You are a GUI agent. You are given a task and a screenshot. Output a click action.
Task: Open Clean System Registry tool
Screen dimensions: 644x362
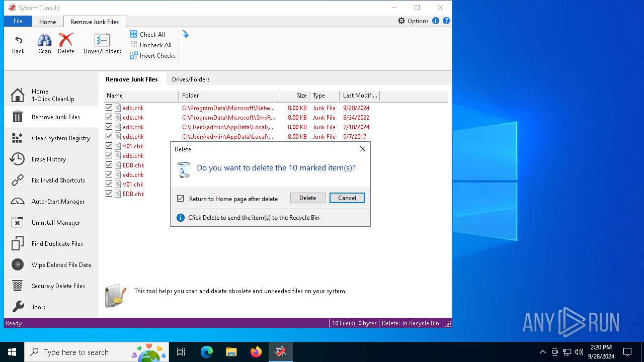[51, 138]
